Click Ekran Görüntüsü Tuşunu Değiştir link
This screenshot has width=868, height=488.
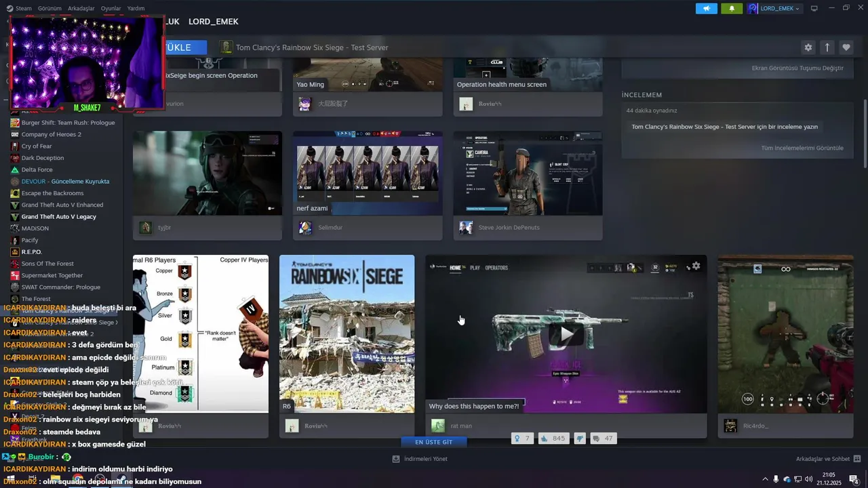tap(797, 68)
